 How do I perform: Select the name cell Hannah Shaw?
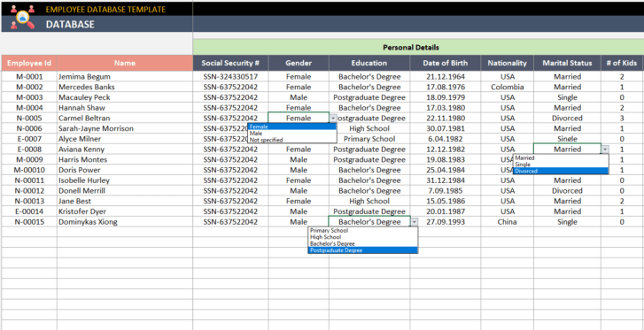125,108
